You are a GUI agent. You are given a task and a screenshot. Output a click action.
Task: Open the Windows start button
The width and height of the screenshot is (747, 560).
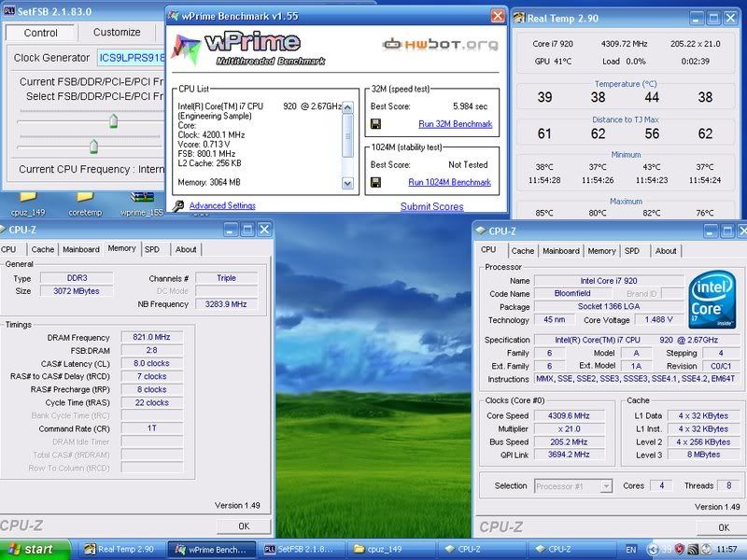(35, 550)
